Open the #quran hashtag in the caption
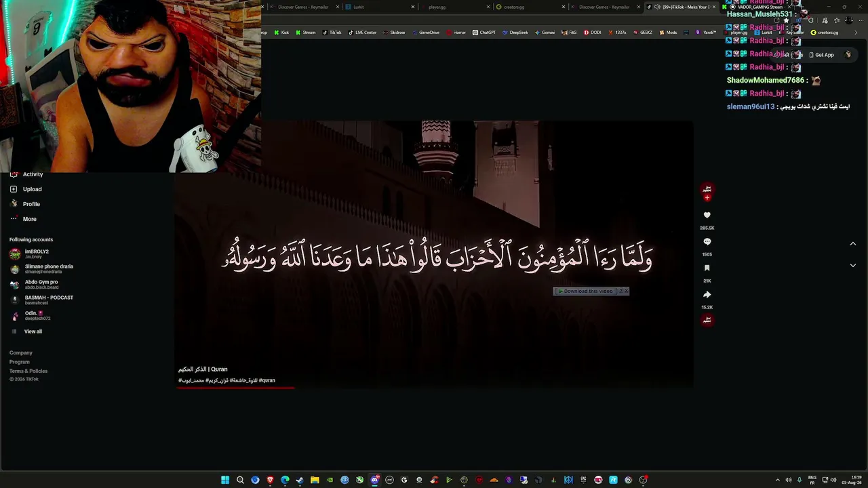The height and width of the screenshot is (488, 868). click(267, 380)
